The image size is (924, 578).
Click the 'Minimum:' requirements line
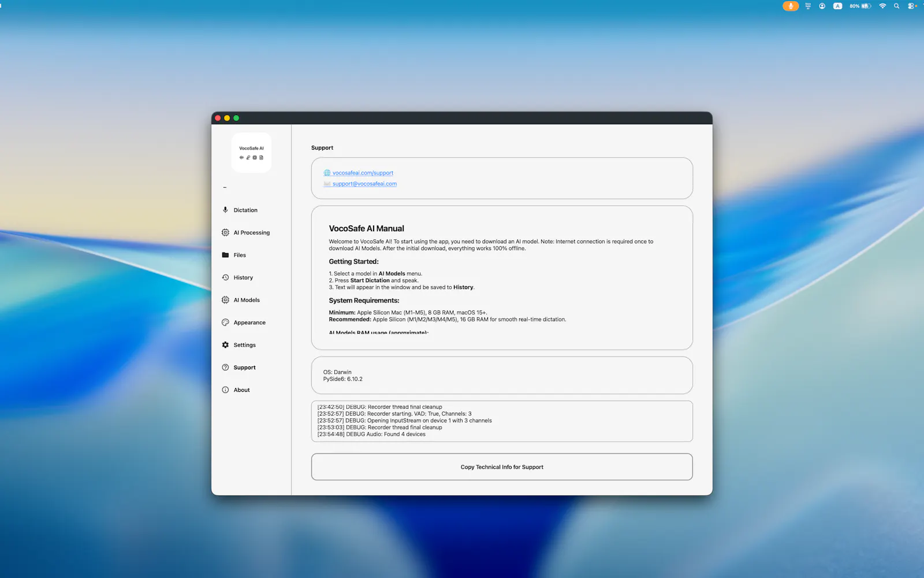point(408,313)
